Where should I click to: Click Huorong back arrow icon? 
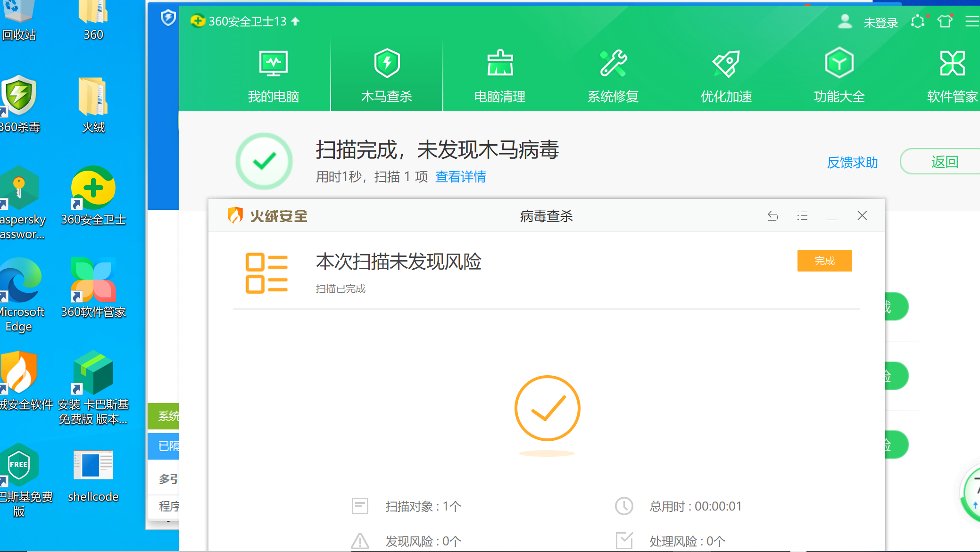(772, 216)
